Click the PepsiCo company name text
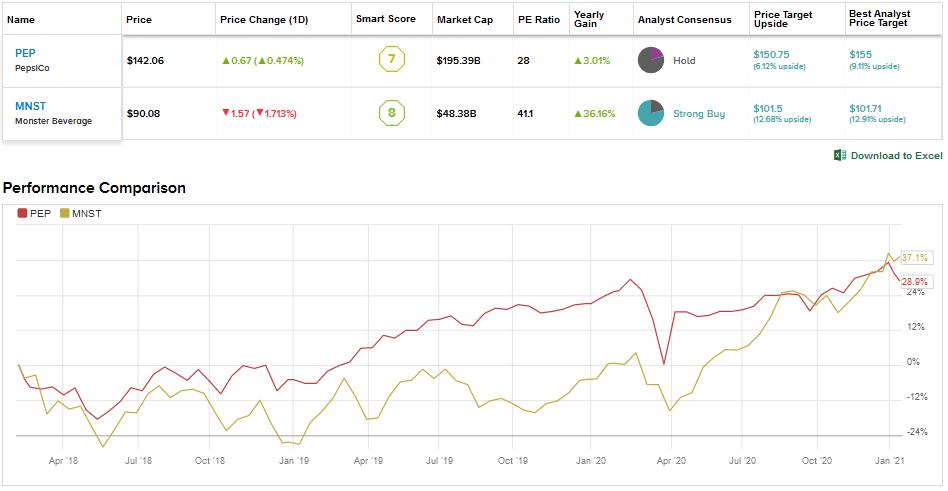 pos(33,68)
